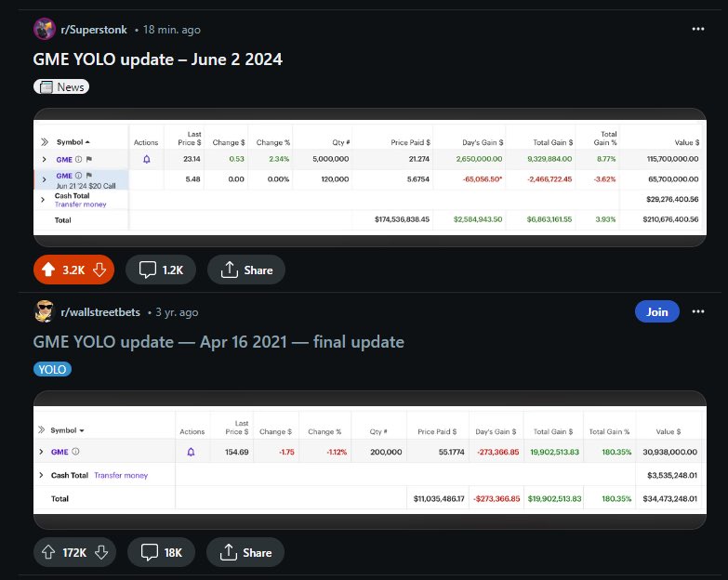The height and width of the screenshot is (580, 728).
Task: Click the info icon beside GME stock in top table
Action: pos(78,159)
